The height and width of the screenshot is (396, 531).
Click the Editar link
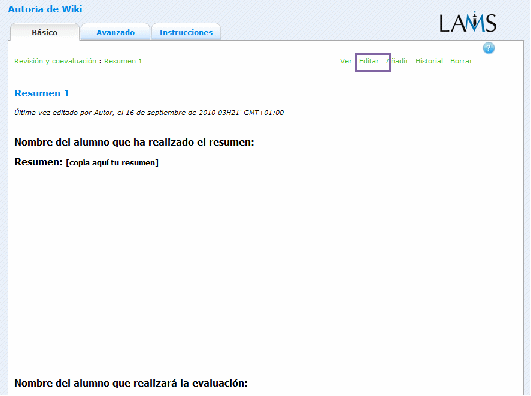(369, 61)
